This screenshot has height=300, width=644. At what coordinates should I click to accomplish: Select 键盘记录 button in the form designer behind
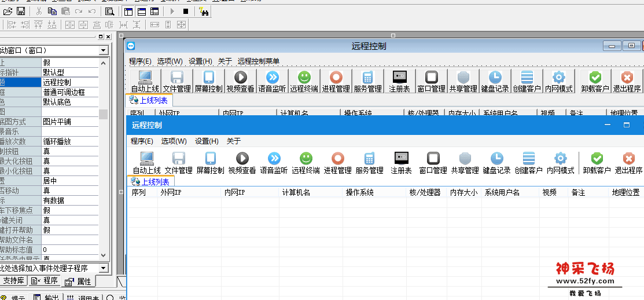click(495, 81)
